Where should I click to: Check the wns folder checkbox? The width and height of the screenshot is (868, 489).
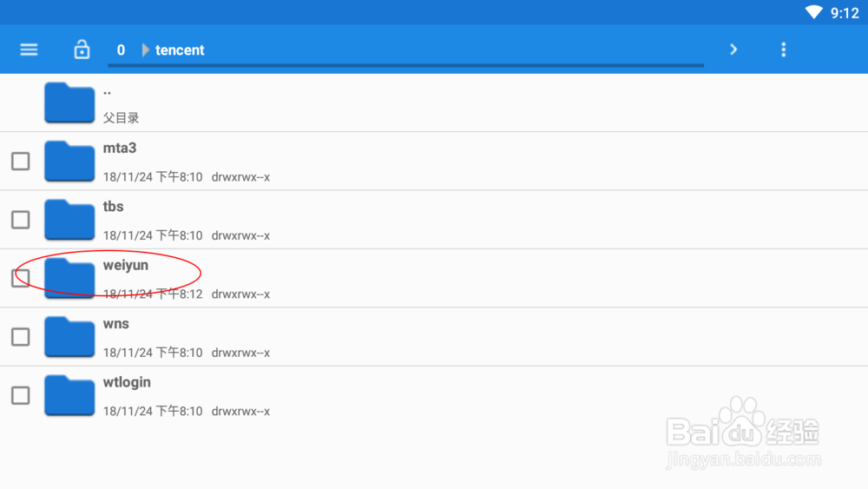pos(21,337)
